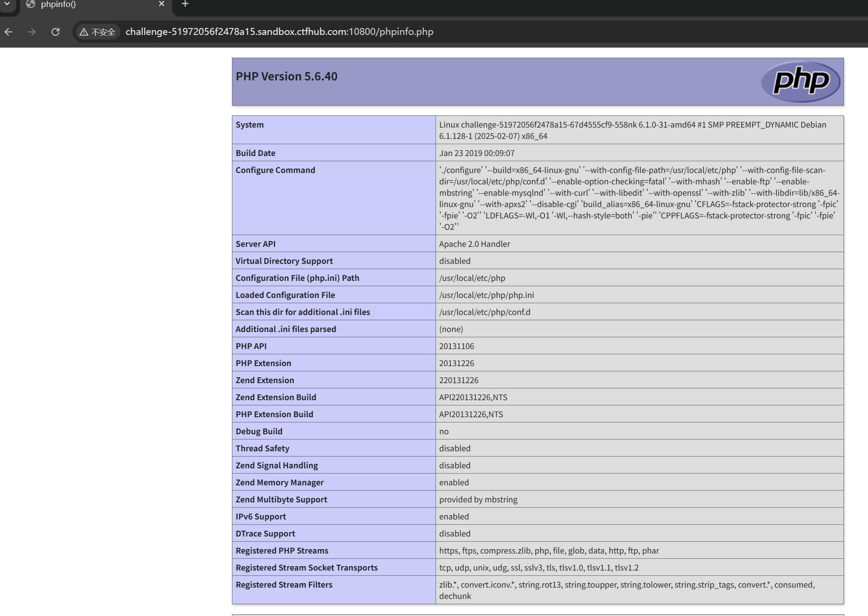This screenshot has height=616, width=868.
Task: Click the Thread Safety disabled value
Action: pos(454,448)
